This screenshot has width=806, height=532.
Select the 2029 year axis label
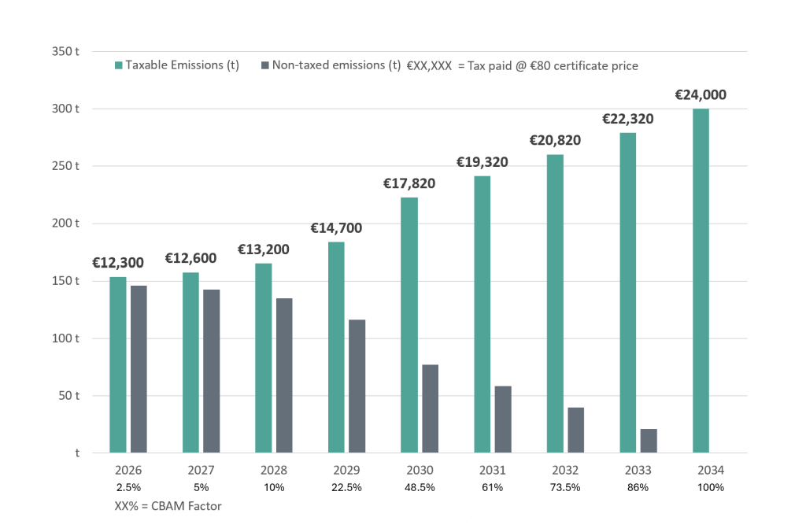(x=336, y=471)
